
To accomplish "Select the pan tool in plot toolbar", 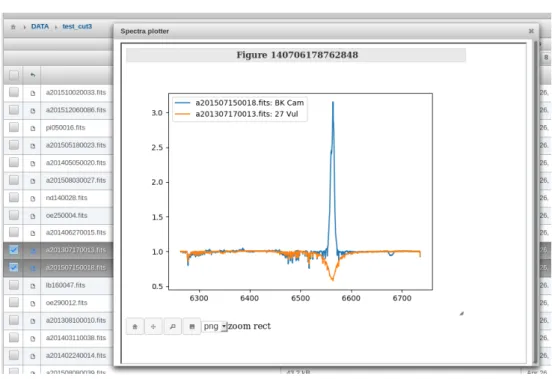I will pyautogui.click(x=153, y=326).
